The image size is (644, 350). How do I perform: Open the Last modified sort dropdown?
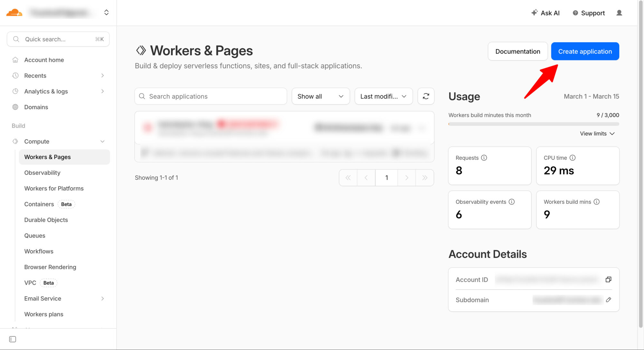[383, 96]
